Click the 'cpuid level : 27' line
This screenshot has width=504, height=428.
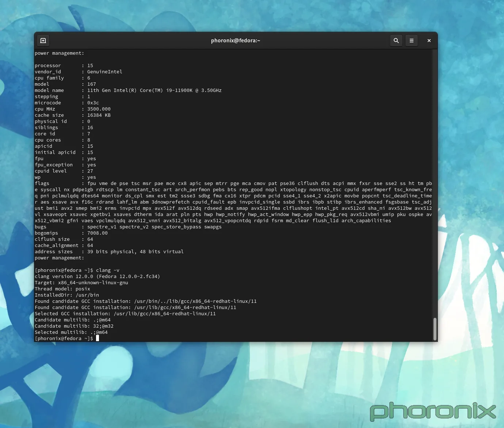point(64,171)
